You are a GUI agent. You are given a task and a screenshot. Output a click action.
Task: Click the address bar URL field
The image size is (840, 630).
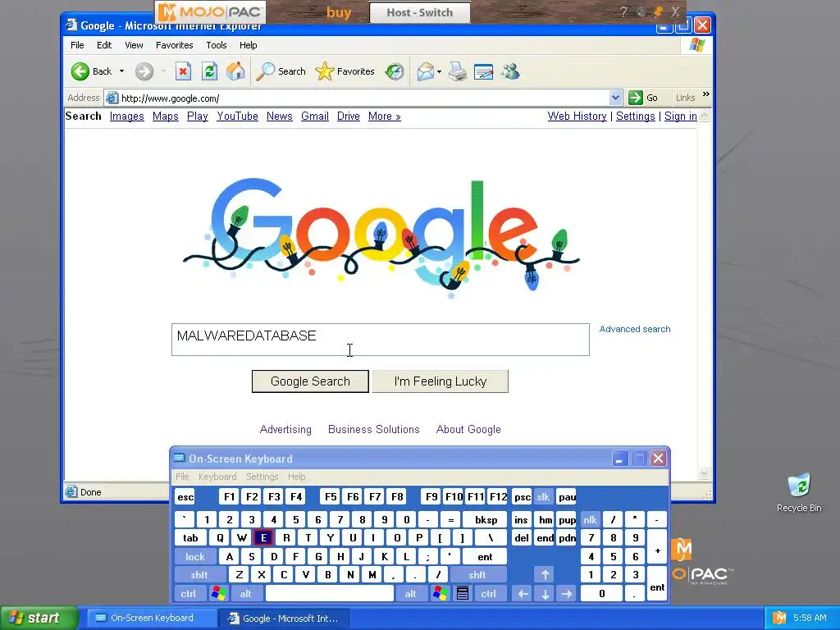coord(364,98)
